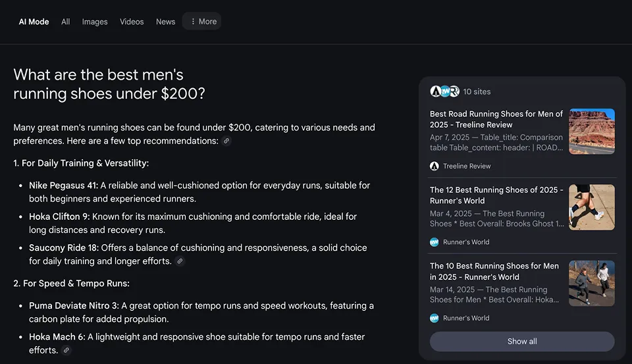Image resolution: width=632 pixels, height=364 pixels.
Task: Open the Videos tab
Action: point(132,22)
